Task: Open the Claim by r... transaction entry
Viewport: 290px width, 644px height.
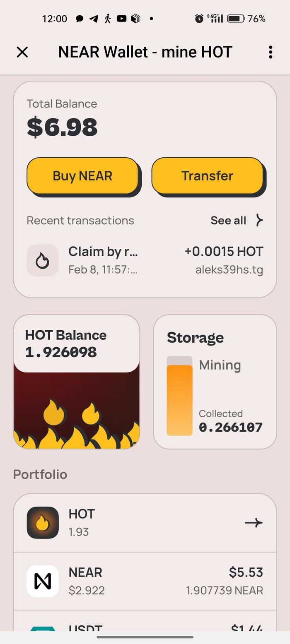Action: pyautogui.click(x=145, y=260)
